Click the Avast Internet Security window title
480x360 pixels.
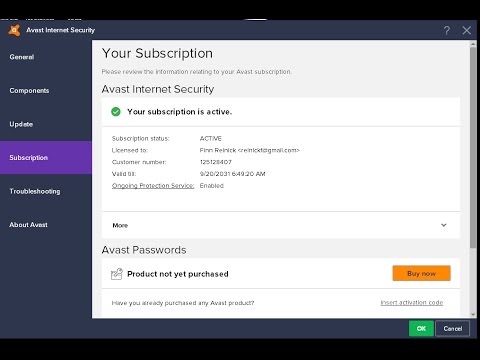60,30
